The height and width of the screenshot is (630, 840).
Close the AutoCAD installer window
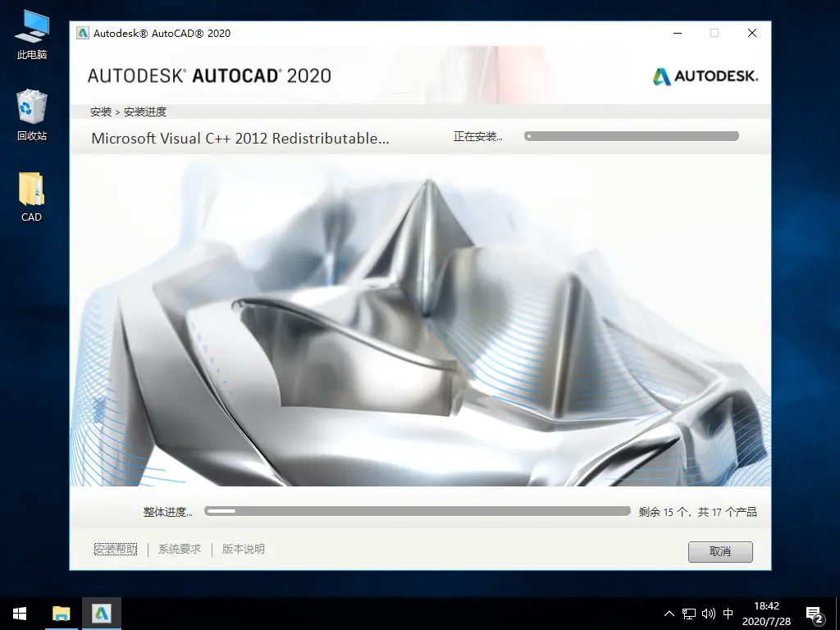point(752,33)
